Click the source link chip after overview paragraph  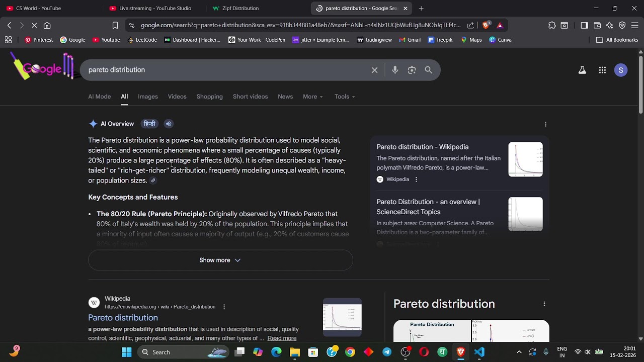click(x=153, y=180)
